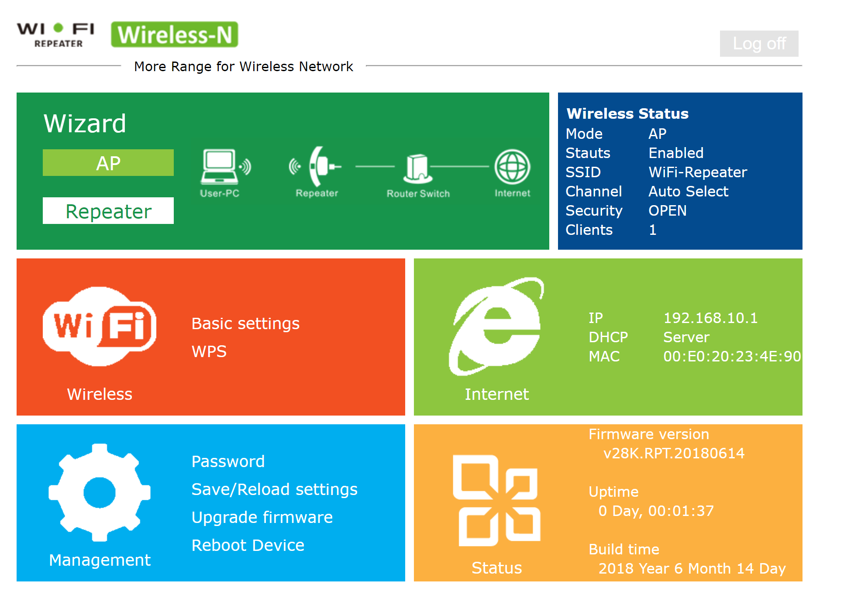Click the WiFi Repeater logo at top
The width and height of the screenshot is (868, 612).
56,35
